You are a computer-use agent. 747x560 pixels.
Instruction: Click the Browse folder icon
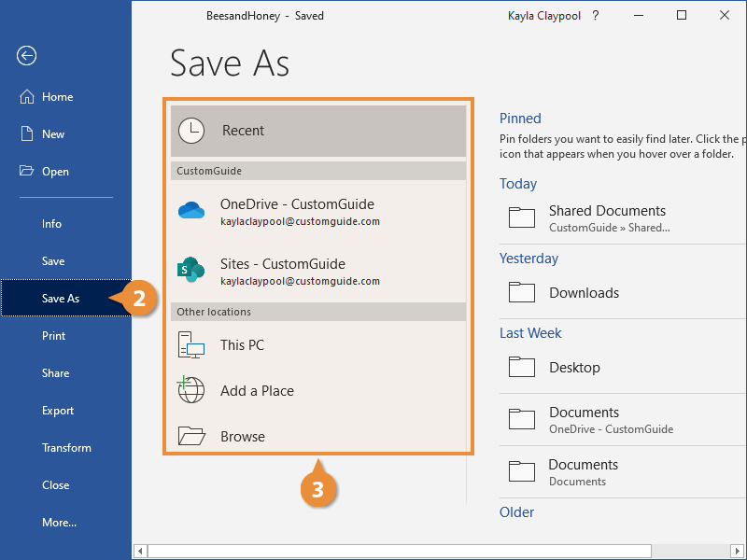click(191, 436)
